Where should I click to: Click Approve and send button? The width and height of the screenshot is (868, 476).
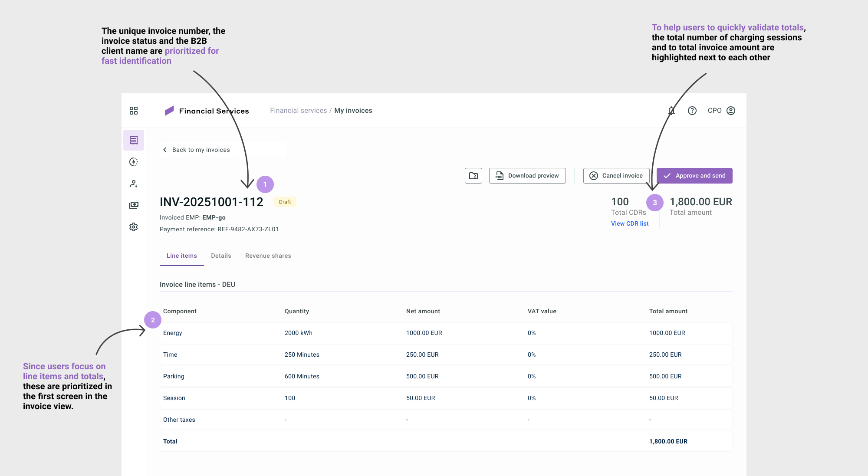[694, 176]
